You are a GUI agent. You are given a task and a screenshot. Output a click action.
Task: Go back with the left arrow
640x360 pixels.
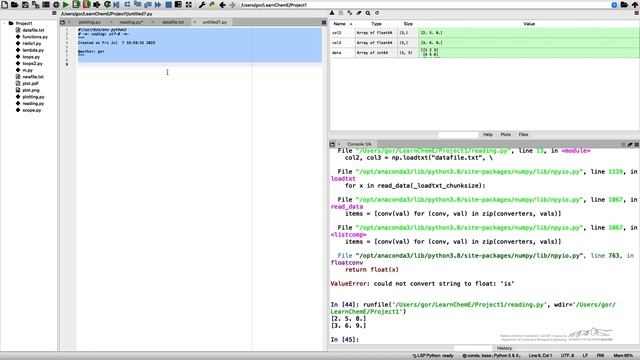point(222,4)
